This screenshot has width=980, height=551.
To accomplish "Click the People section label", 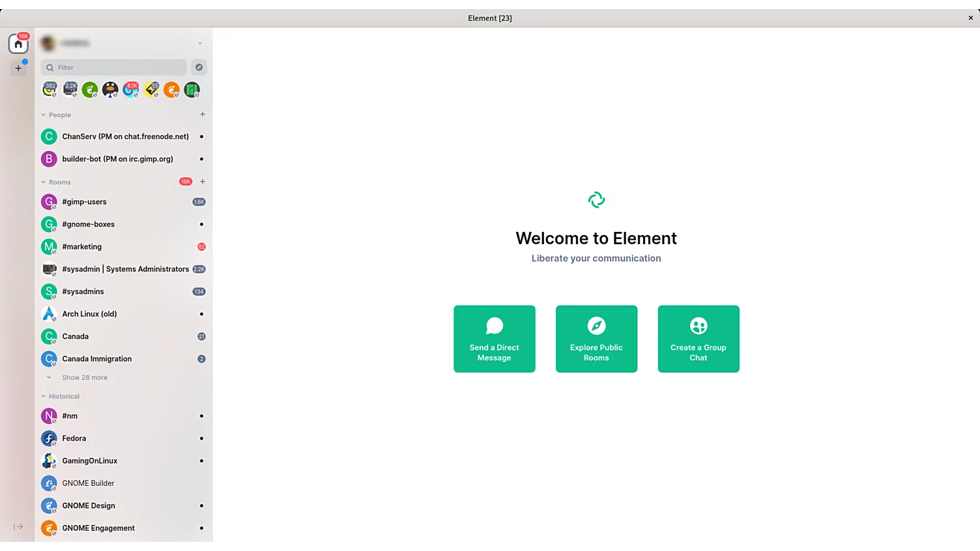I will coord(60,115).
